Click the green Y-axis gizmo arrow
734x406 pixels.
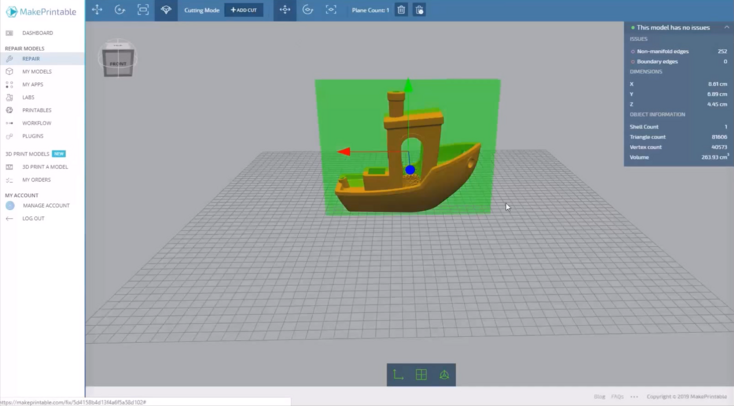(408, 85)
